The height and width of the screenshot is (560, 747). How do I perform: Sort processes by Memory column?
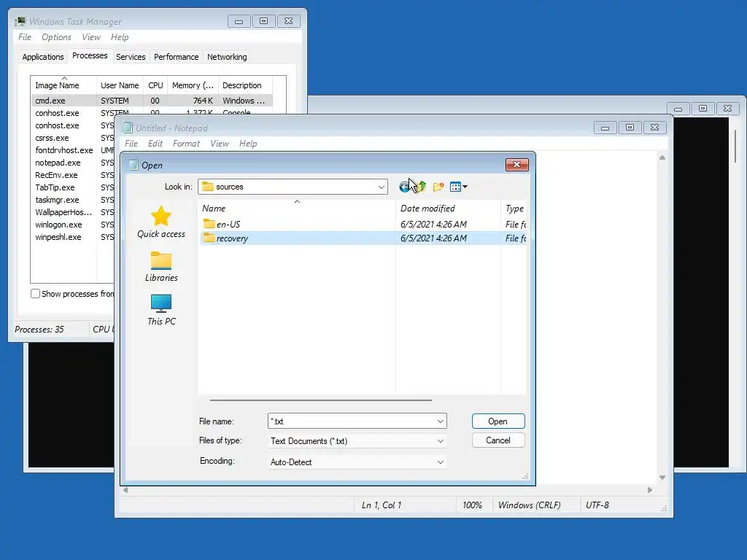[x=193, y=85]
